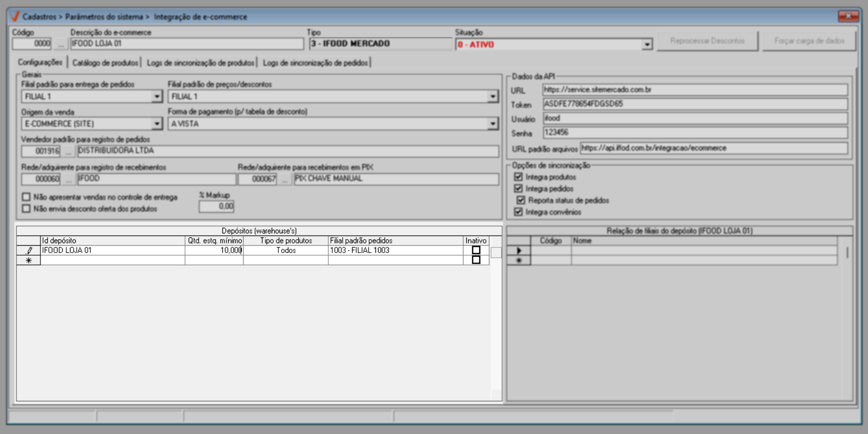Open the Origem da venda dropdown
The height and width of the screenshot is (434, 868).
coord(157,124)
